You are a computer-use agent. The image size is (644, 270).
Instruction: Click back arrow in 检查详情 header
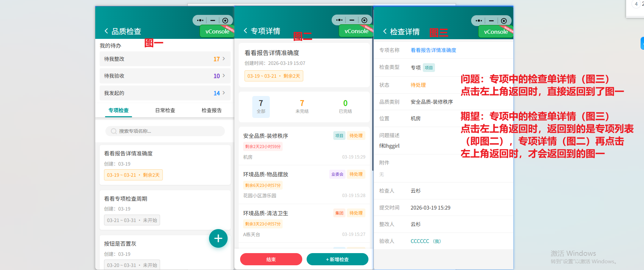pos(385,31)
